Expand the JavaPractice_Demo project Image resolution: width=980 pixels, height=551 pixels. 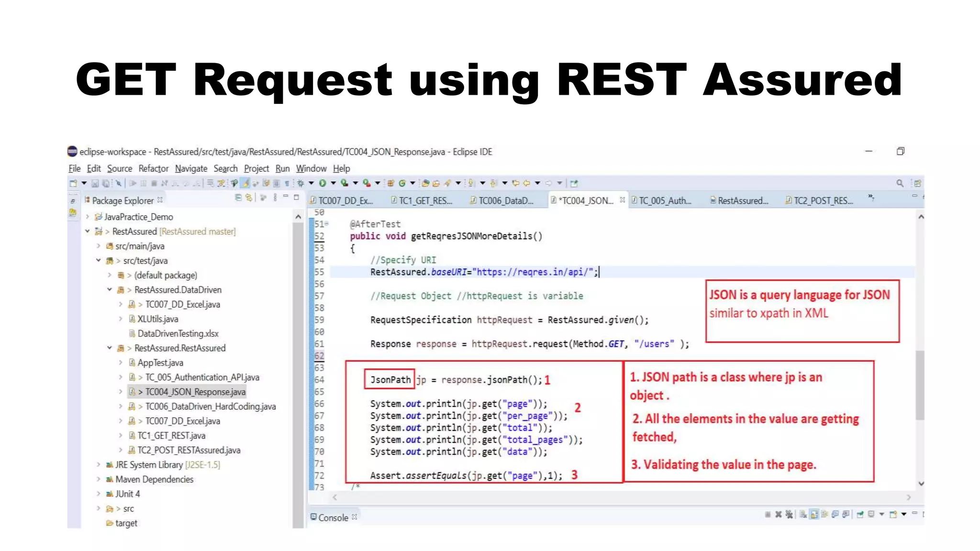[x=88, y=217]
